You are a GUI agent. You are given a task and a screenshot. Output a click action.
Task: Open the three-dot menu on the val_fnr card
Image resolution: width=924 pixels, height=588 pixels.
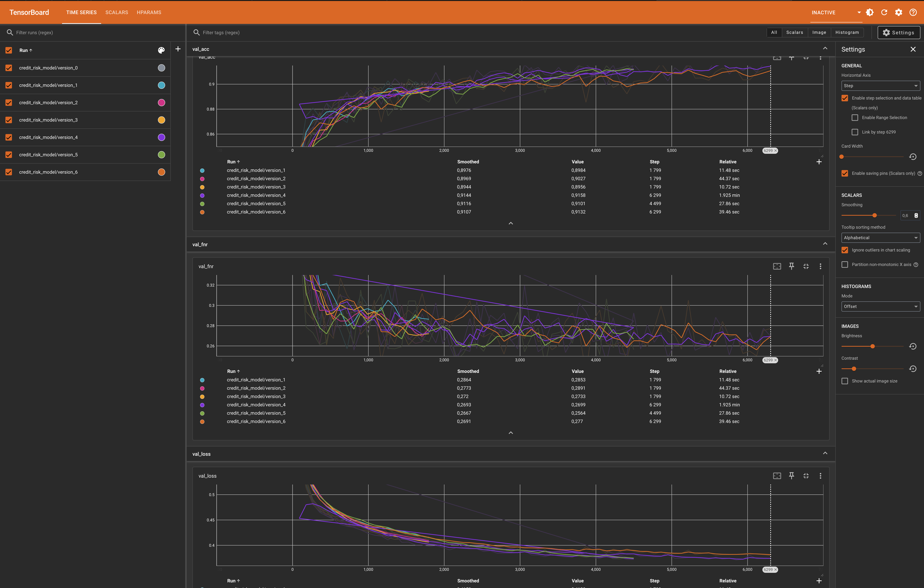click(x=820, y=266)
